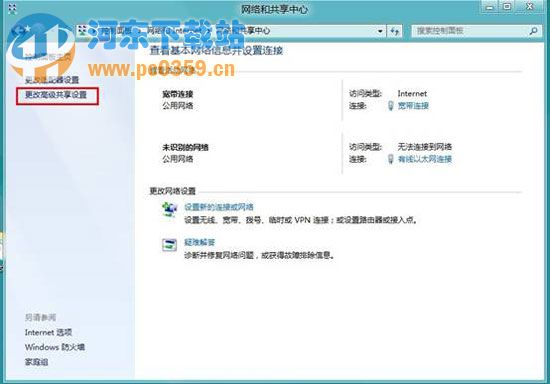Click the network icon in the address bar
This screenshot has height=384, width=550.
point(82,31)
